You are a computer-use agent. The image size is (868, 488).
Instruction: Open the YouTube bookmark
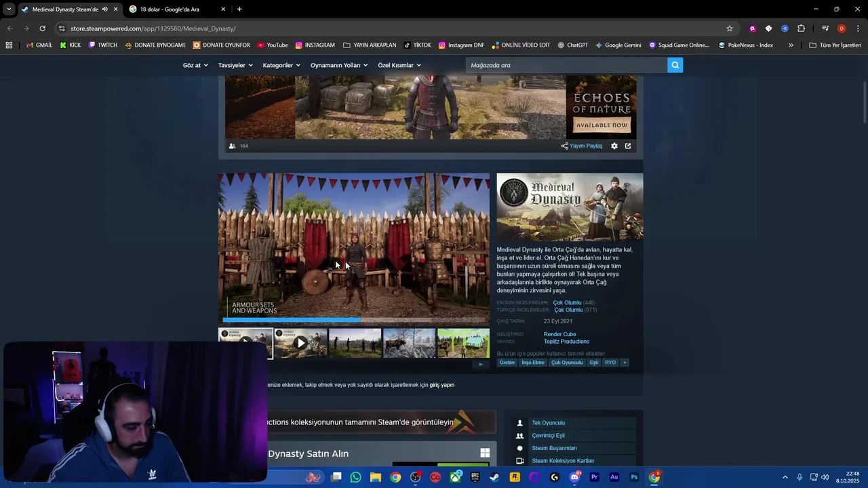click(273, 45)
